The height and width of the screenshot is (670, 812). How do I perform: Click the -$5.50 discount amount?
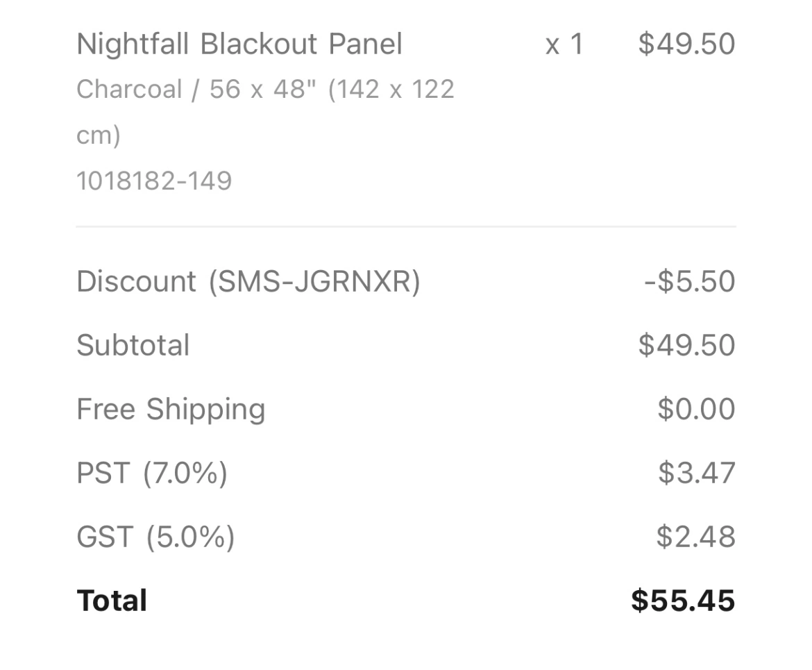tap(689, 281)
